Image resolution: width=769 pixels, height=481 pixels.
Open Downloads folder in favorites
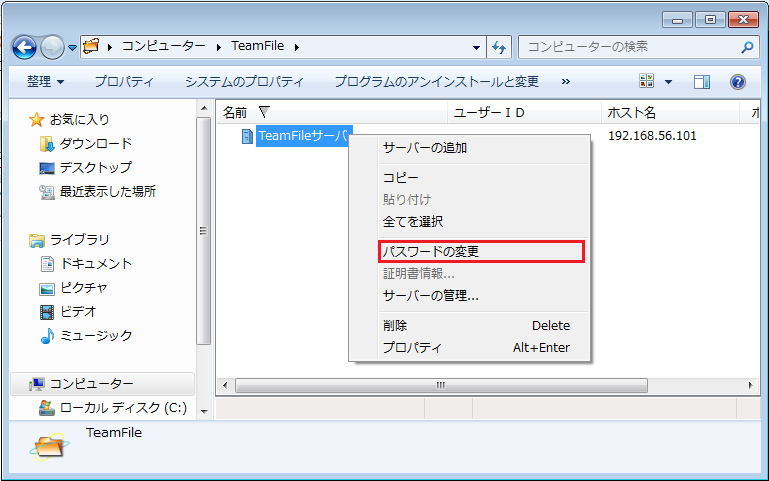pos(95,143)
